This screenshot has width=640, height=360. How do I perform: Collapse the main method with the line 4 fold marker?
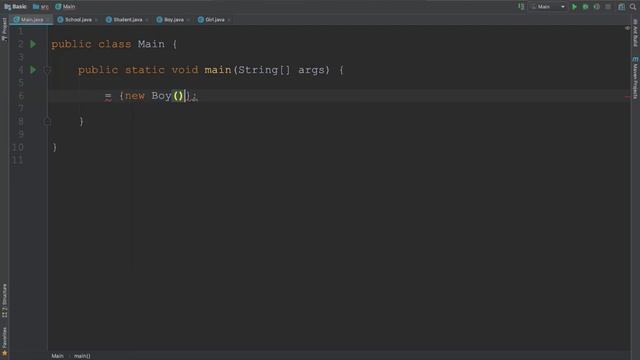(x=47, y=70)
